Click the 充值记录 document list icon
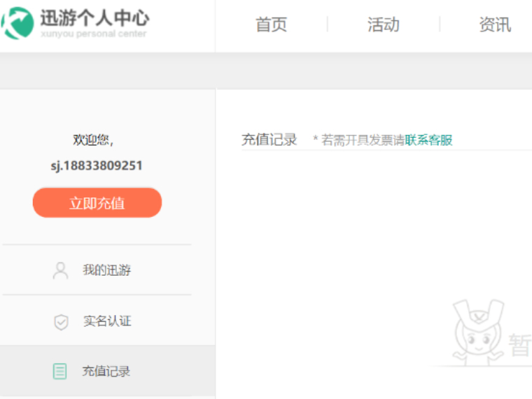Screen dimensions: 532x399 point(59,371)
